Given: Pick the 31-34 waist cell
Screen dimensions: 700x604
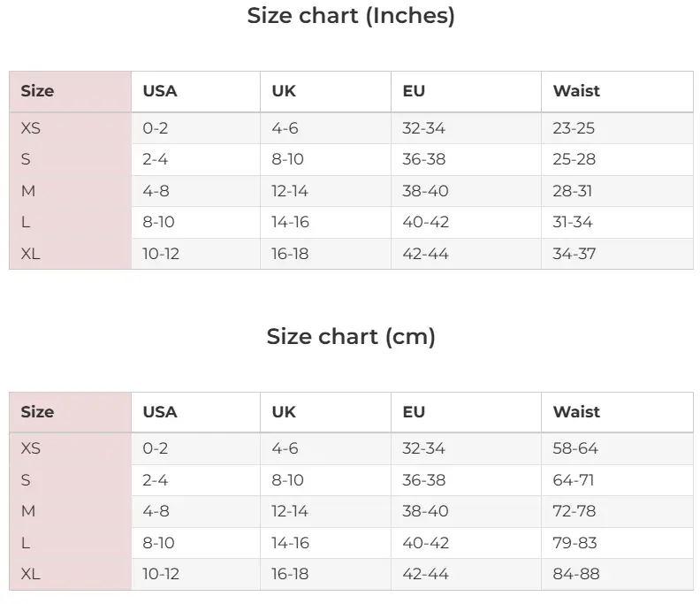Looking at the screenshot, I should pyautogui.click(x=573, y=222).
